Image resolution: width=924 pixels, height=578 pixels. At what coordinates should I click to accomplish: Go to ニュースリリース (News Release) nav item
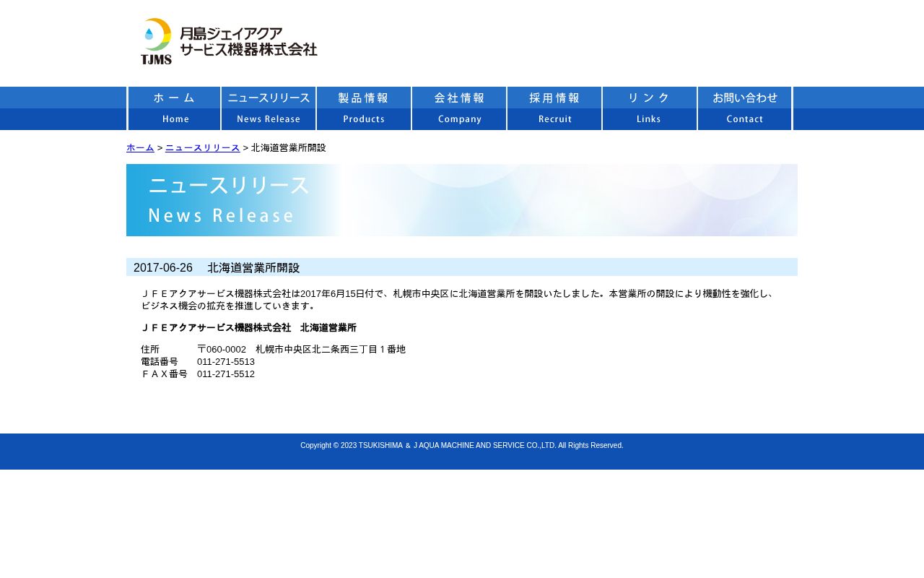(269, 108)
